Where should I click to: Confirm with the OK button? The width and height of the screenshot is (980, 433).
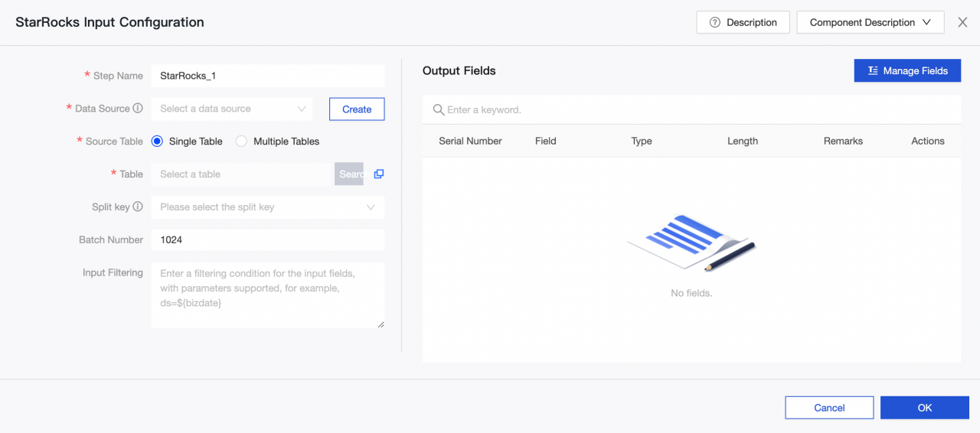tap(924, 408)
